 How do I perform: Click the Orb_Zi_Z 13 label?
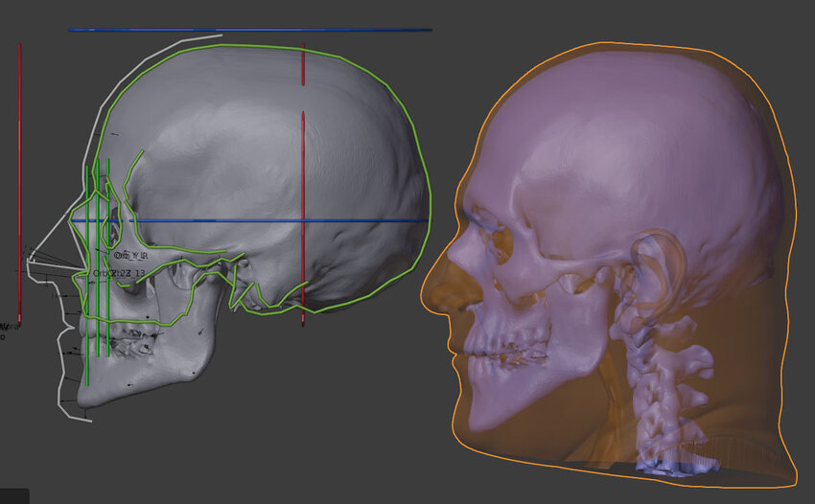(119, 274)
